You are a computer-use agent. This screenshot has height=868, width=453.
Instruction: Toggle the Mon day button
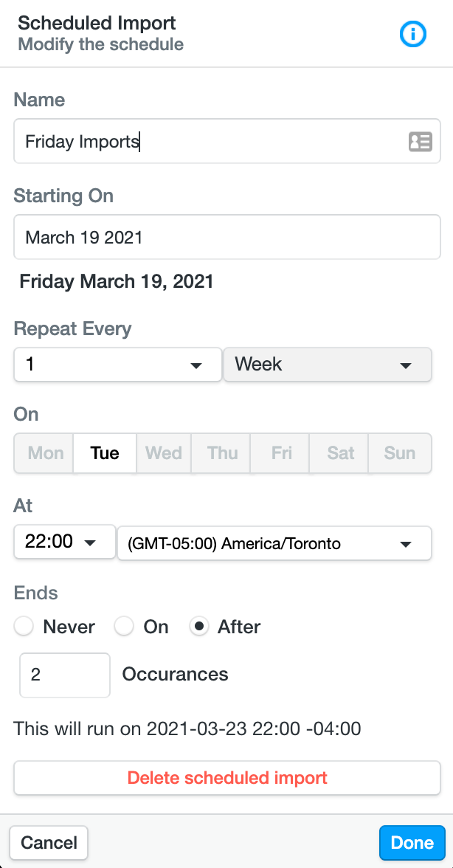45,452
